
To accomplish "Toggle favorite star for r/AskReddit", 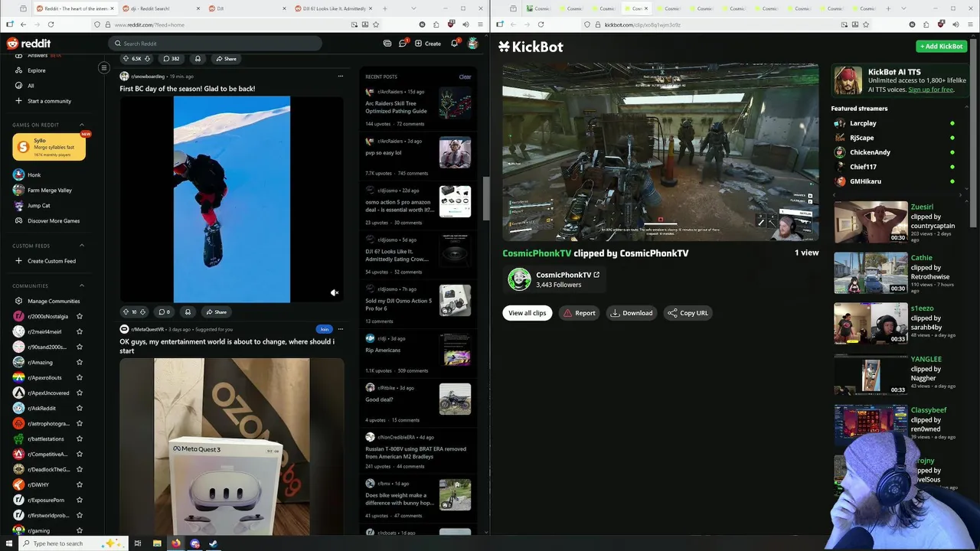I will (x=80, y=408).
